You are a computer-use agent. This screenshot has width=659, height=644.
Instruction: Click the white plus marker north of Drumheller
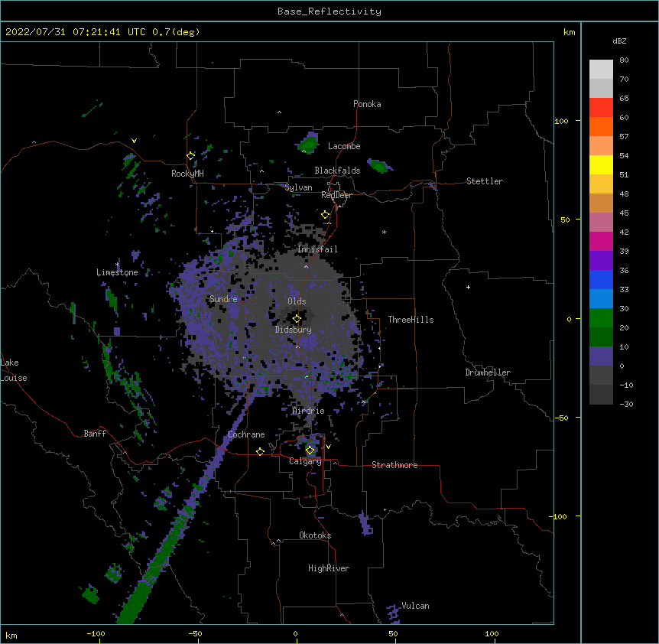tap(468, 287)
